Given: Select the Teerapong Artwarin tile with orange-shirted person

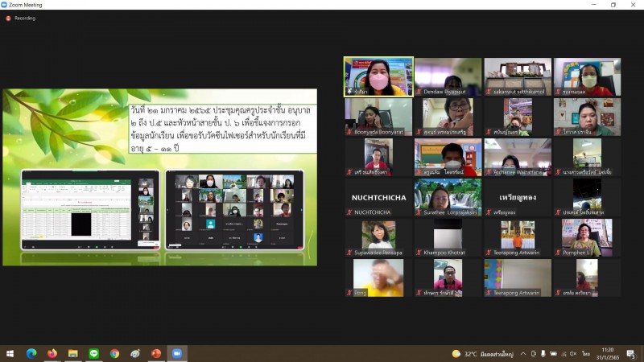Looking at the screenshot, I should (518, 237).
